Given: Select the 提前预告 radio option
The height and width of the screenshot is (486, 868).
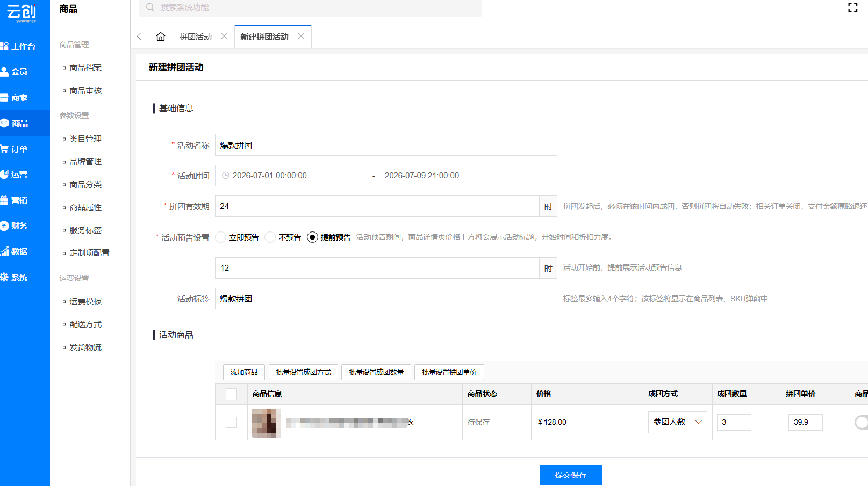Looking at the screenshot, I should [312, 237].
